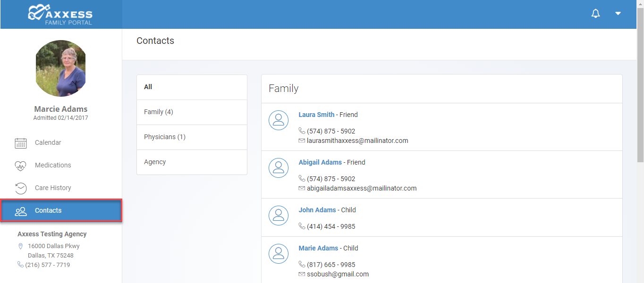The image size is (644, 283).
Task: Click the Care History clock icon
Action: pos(21,188)
